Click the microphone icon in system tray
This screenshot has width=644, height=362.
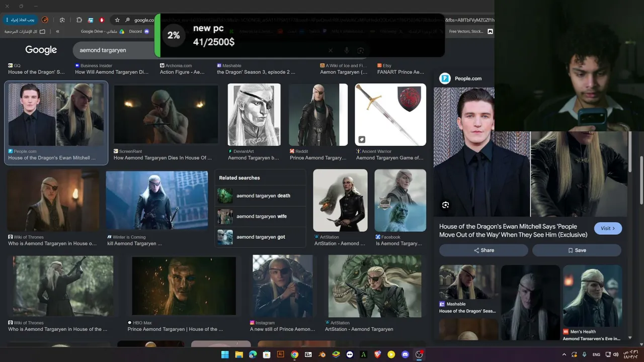[584, 354]
